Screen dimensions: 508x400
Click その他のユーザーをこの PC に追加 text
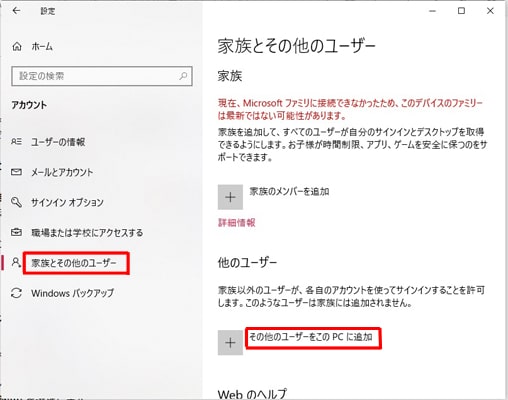[311, 337]
